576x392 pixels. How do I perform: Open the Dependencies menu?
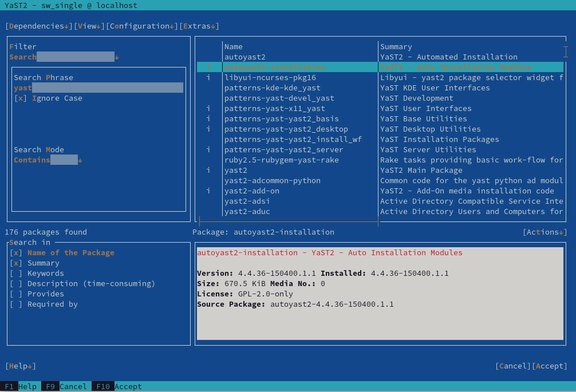coord(37,26)
